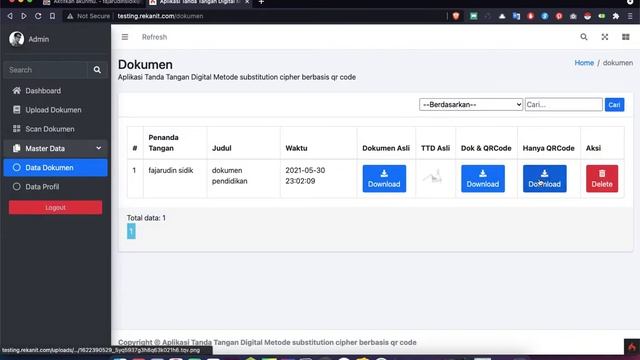
Task: Open the browser extensions puzzle icon
Action: (x=616, y=16)
